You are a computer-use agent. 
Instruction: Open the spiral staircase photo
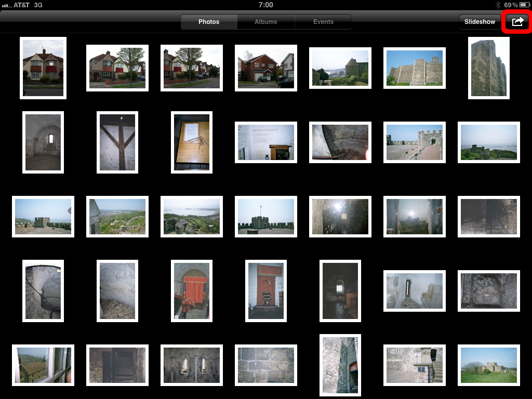point(43,291)
